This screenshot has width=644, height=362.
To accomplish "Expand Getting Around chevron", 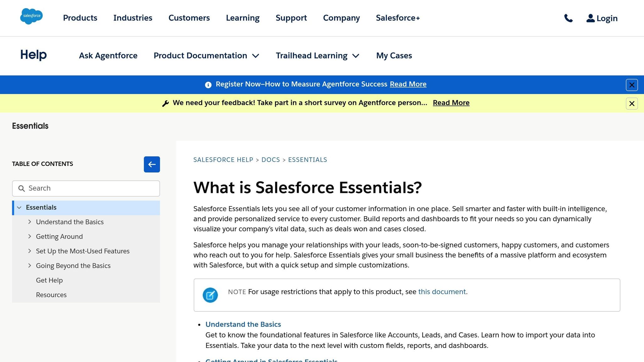I will 30,236.
